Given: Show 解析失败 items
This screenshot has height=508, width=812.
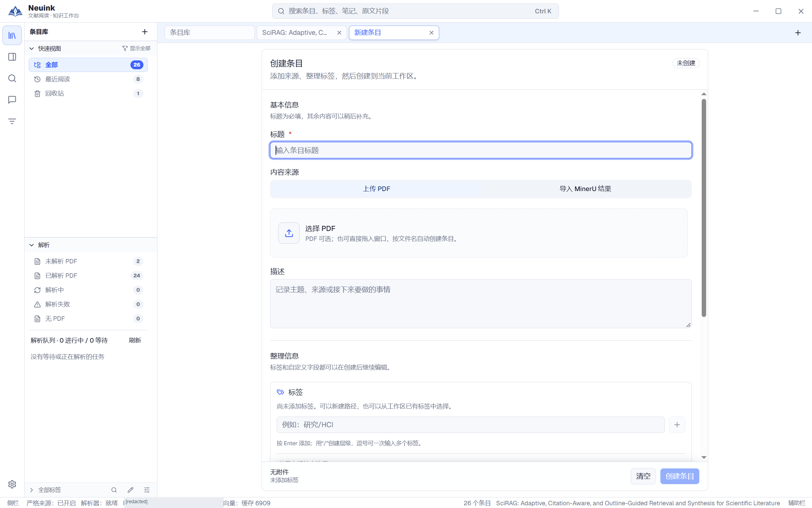Looking at the screenshot, I should tap(88, 304).
